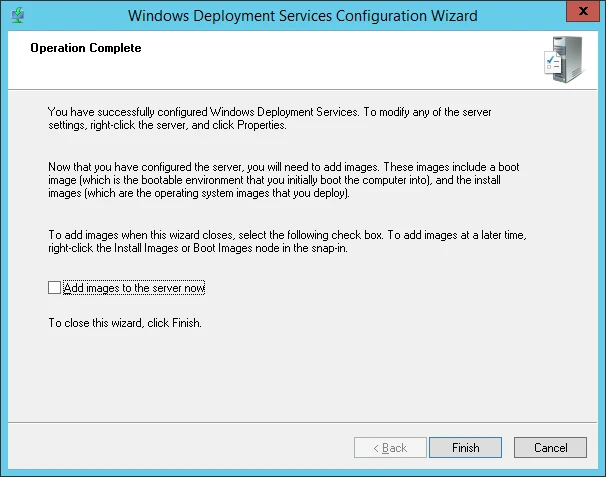Screen dimensions: 606x477
Task: Click the 'To close this wizard, click Finish' text
Action: pyautogui.click(x=125, y=323)
